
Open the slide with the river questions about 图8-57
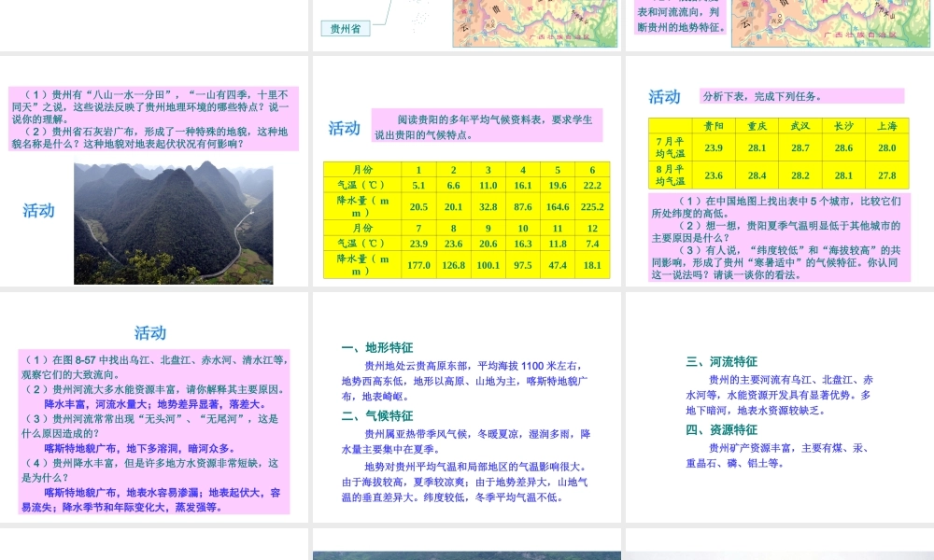coord(154,408)
